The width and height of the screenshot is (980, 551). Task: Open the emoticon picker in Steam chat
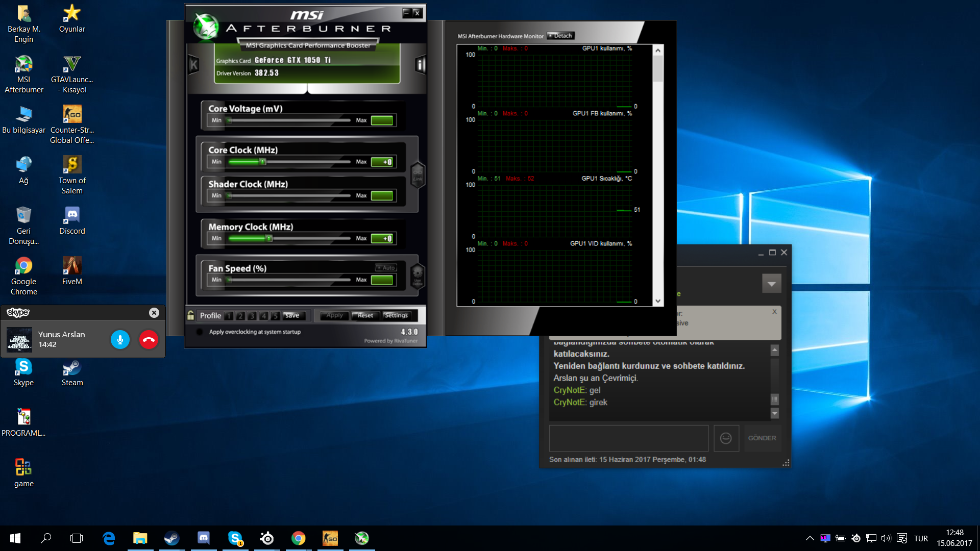[726, 438]
